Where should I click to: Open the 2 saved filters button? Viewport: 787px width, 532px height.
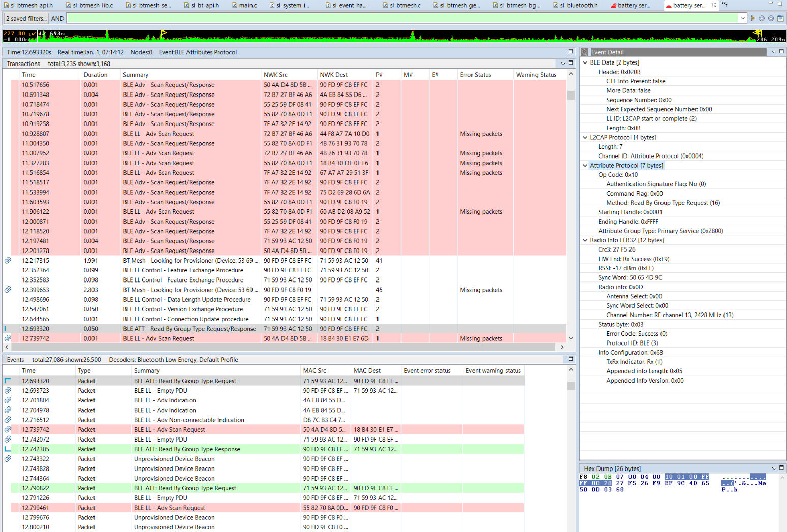coord(26,18)
